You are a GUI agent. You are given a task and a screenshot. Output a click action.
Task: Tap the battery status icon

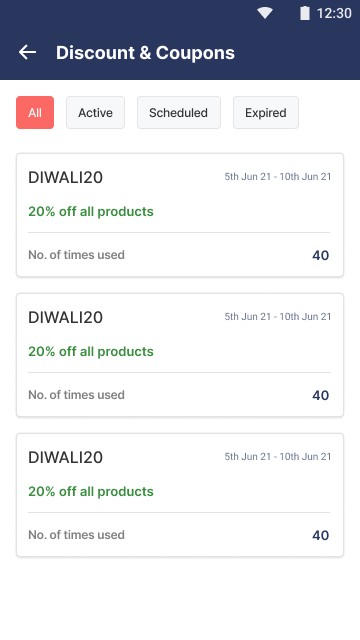pyautogui.click(x=304, y=13)
